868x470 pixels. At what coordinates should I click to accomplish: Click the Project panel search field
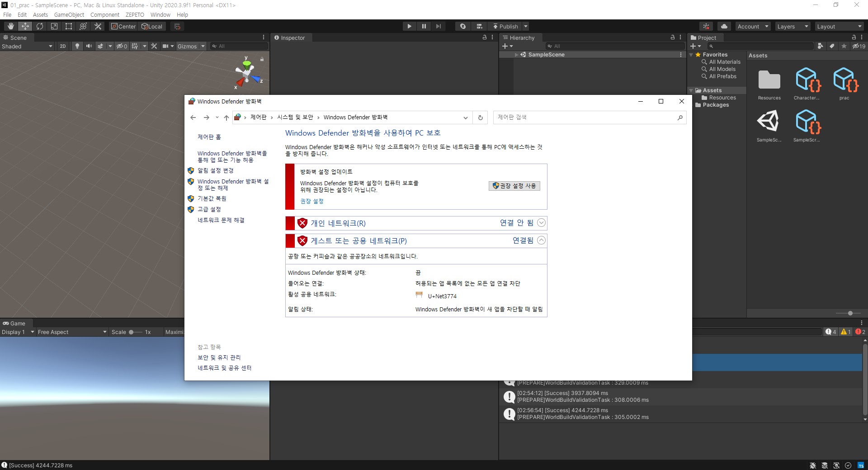tap(760, 46)
